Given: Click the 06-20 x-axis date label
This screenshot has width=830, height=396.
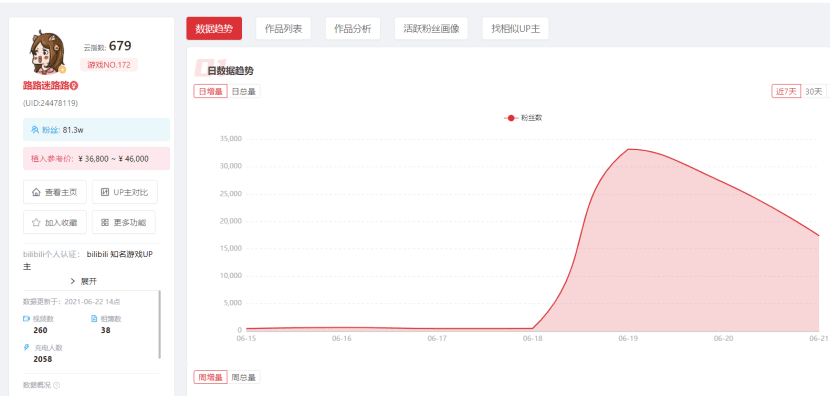Looking at the screenshot, I should pos(723,338).
